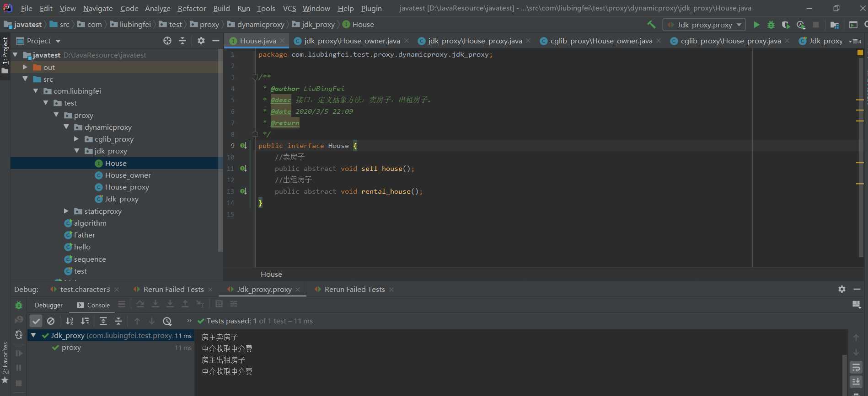
Task: Click the Rerun failed tests icon in debug sidebar
Action: [x=19, y=320]
